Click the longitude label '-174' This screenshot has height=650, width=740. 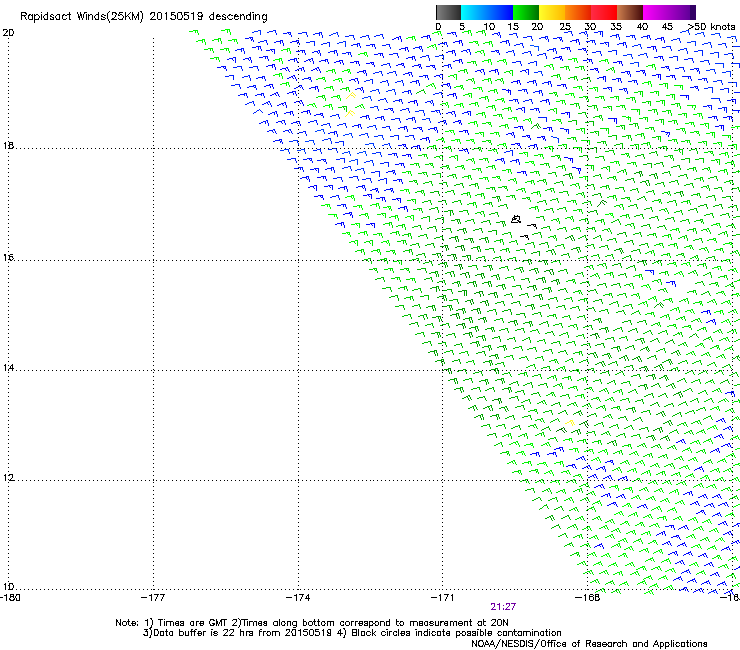298,598
